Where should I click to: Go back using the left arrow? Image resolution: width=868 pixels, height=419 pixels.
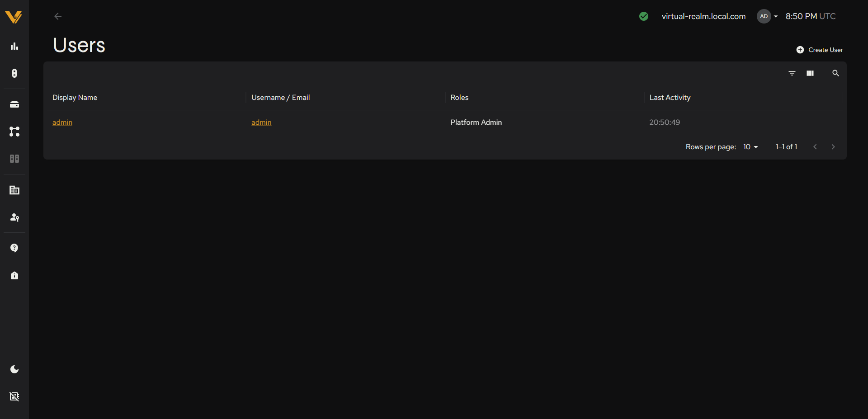pyautogui.click(x=58, y=16)
